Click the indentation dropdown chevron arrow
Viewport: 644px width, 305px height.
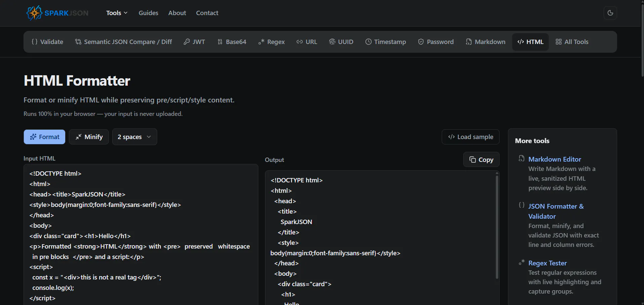click(149, 137)
